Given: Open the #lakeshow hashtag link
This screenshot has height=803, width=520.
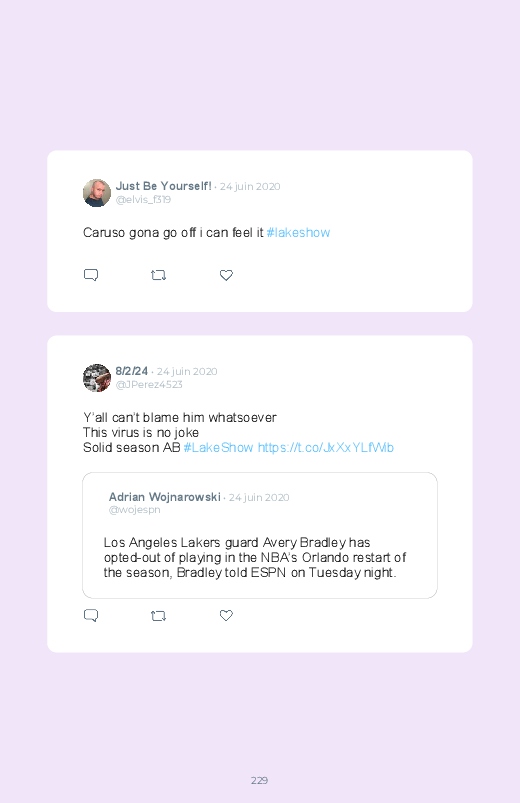Looking at the screenshot, I should click(298, 233).
